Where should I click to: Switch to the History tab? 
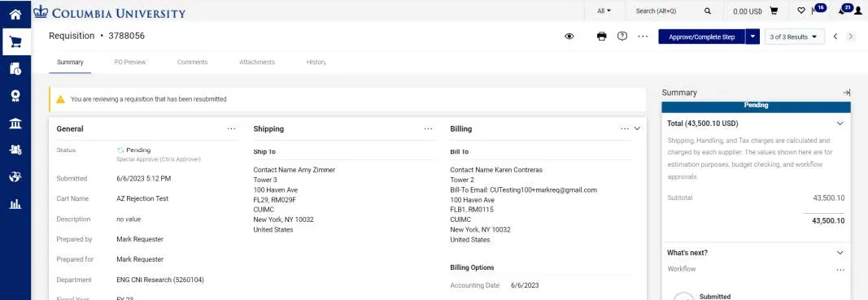click(x=316, y=62)
